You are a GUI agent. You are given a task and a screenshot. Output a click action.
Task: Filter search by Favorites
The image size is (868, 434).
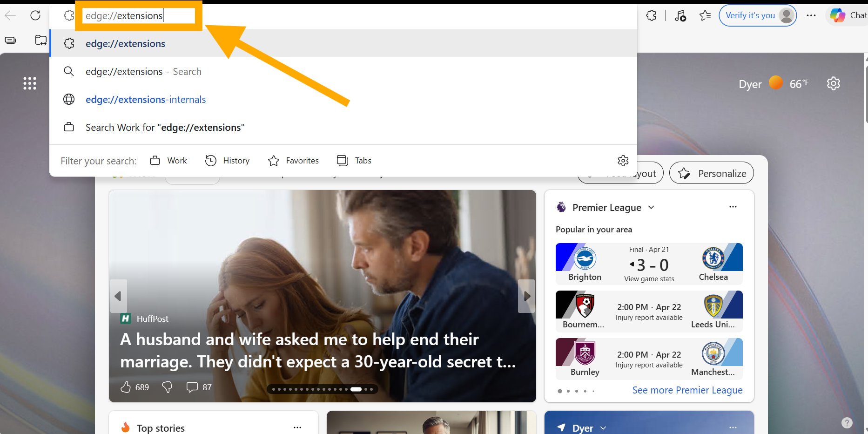pos(293,161)
